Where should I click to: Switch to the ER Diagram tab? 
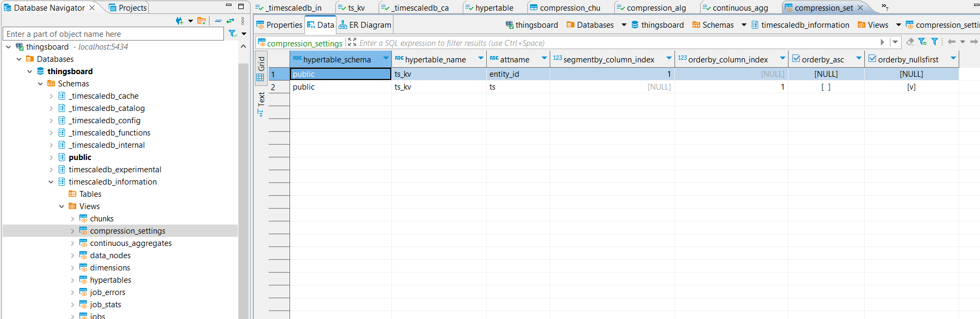point(365,25)
